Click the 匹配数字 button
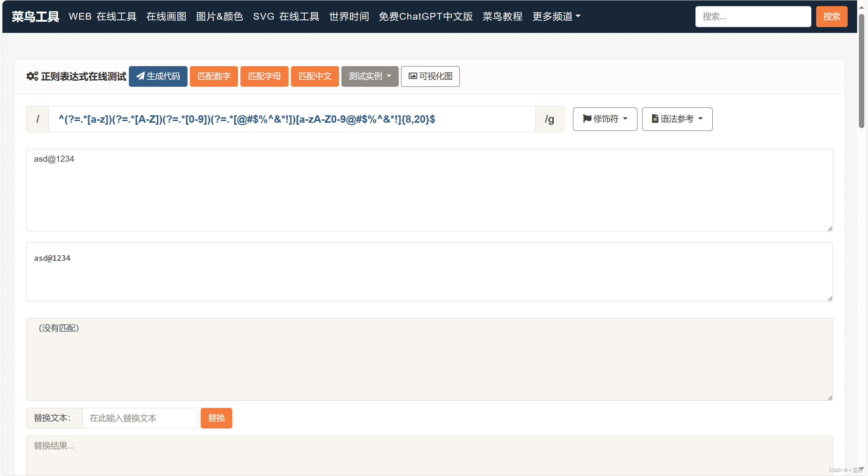 pos(214,76)
